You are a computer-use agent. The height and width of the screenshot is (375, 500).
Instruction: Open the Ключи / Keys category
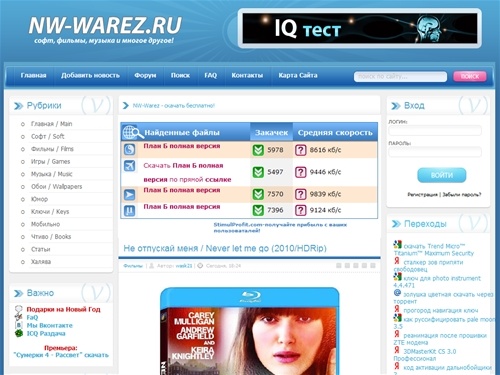tap(50, 212)
